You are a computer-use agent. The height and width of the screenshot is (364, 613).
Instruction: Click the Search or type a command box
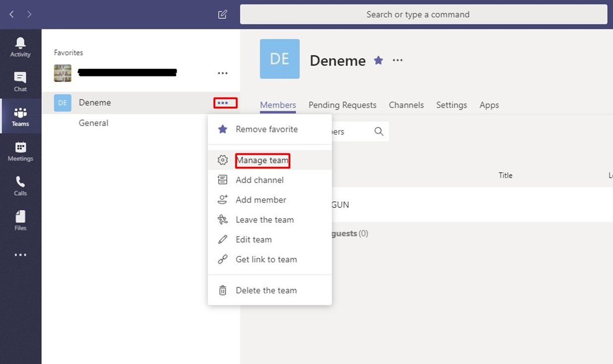pyautogui.click(x=423, y=14)
